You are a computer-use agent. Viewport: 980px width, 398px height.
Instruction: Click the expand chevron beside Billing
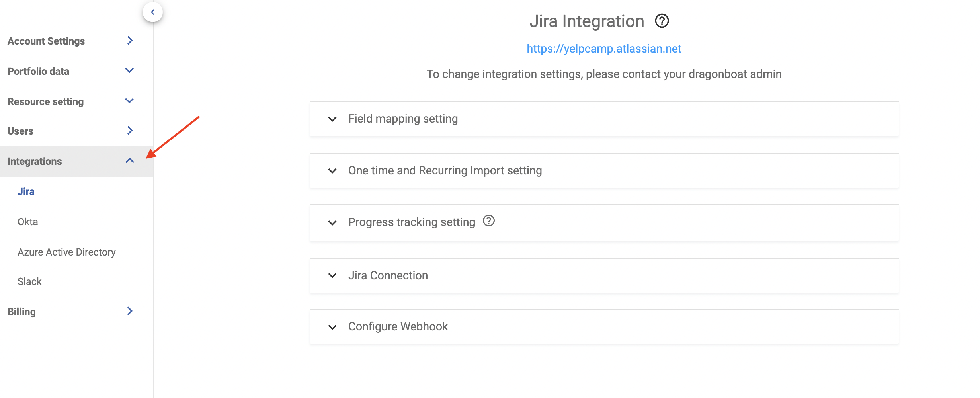(129, 312)
